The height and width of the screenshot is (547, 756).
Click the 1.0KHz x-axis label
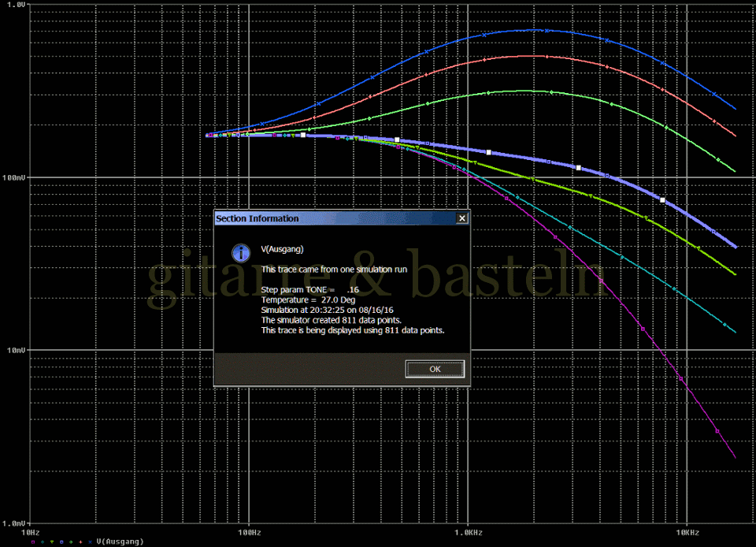(x=468, y=533)
